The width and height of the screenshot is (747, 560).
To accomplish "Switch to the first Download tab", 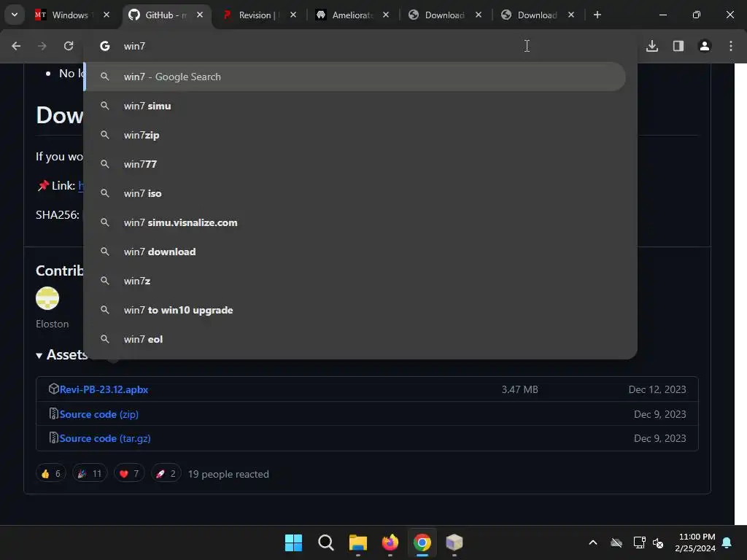I will pyautogui.click(x=444, y=15).
